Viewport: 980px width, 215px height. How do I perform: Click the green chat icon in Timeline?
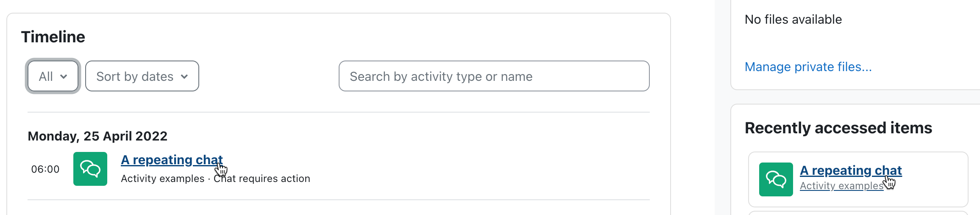90,169
